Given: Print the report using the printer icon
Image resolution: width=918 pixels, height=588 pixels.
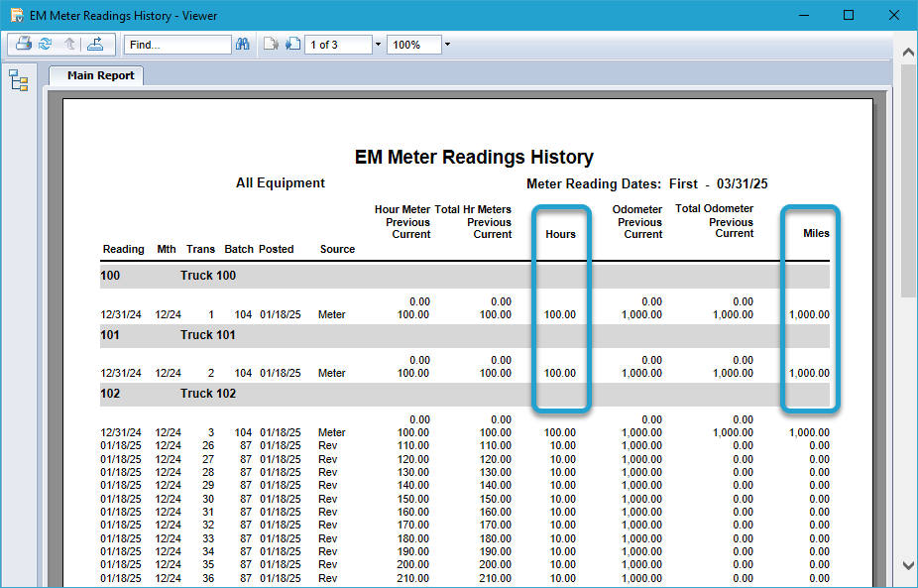Looking at the screenshot, I should coord(24,44).
